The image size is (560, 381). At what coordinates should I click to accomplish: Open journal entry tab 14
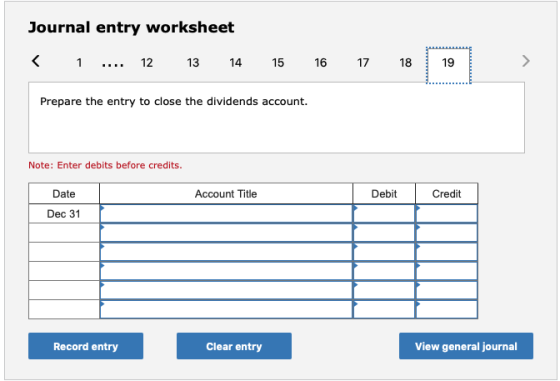tap(235, 63)
